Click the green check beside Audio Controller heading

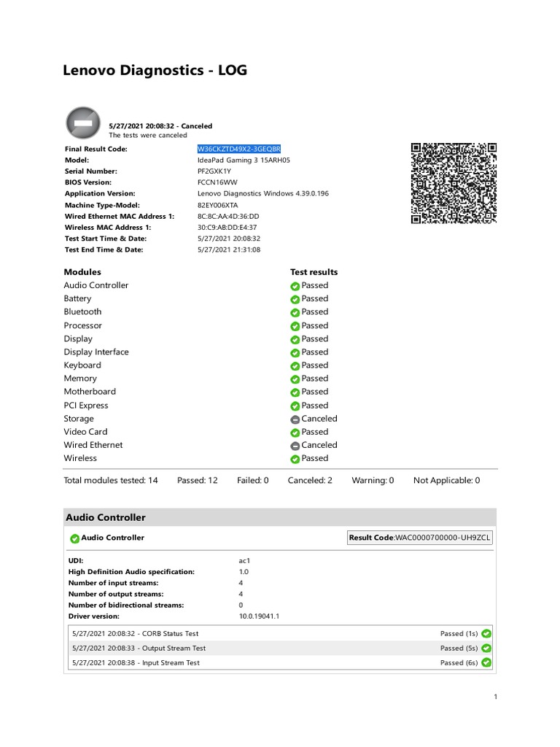(75, 539)
